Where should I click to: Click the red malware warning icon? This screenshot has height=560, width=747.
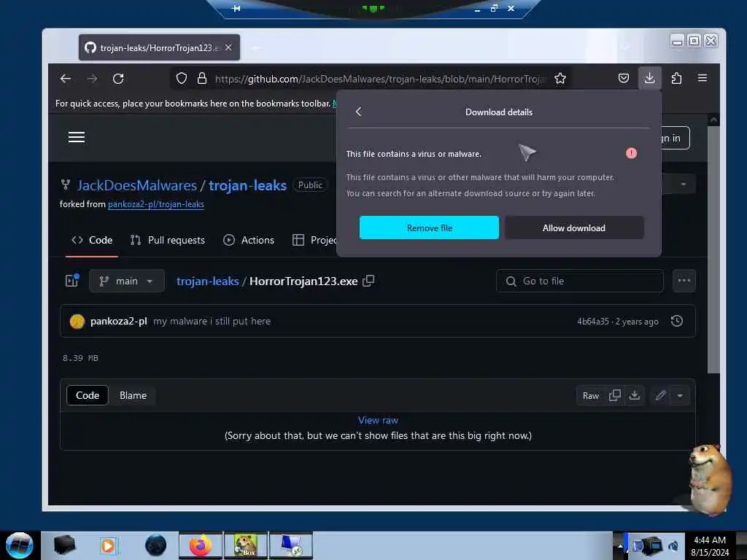click(x=631, y=153)
